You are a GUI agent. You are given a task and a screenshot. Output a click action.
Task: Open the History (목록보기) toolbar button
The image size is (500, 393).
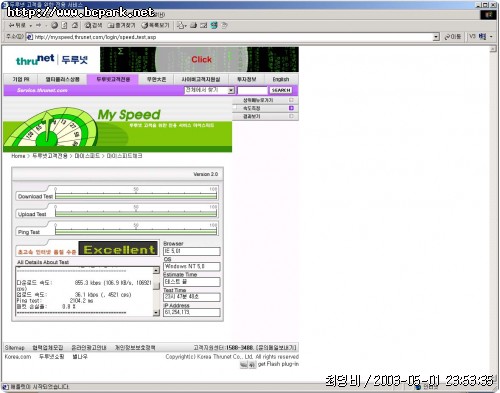coord(155,25)
